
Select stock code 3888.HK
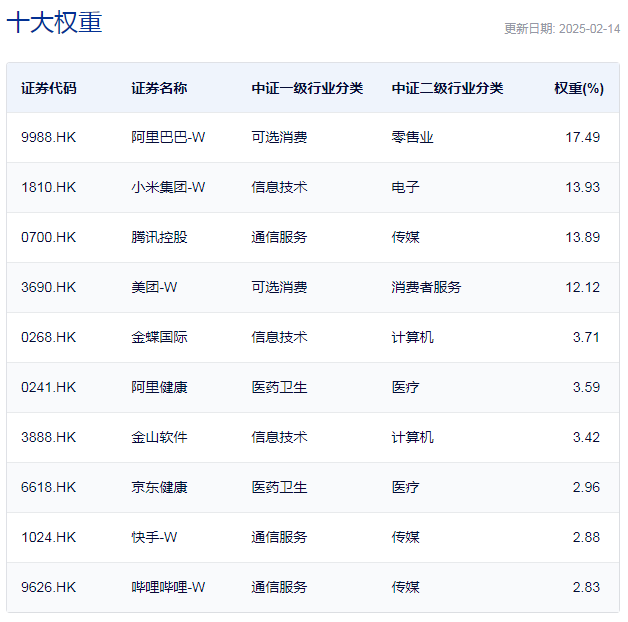click(x=48, y=437)
